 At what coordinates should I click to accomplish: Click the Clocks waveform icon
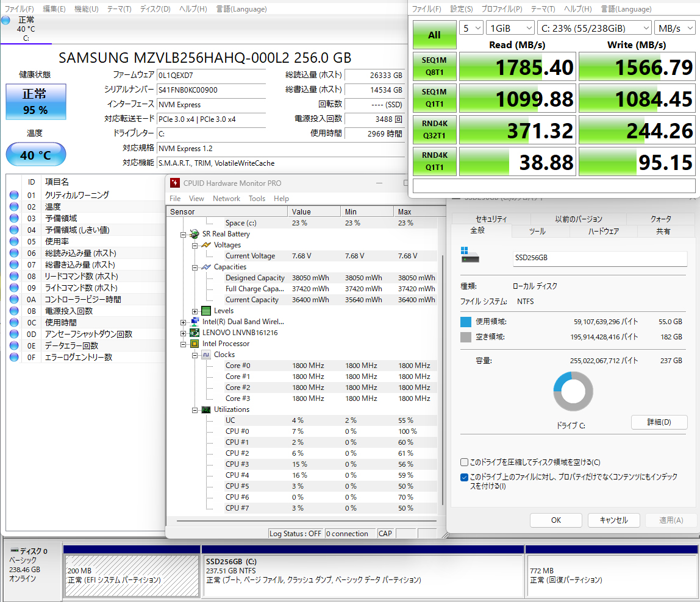point(206,355)
